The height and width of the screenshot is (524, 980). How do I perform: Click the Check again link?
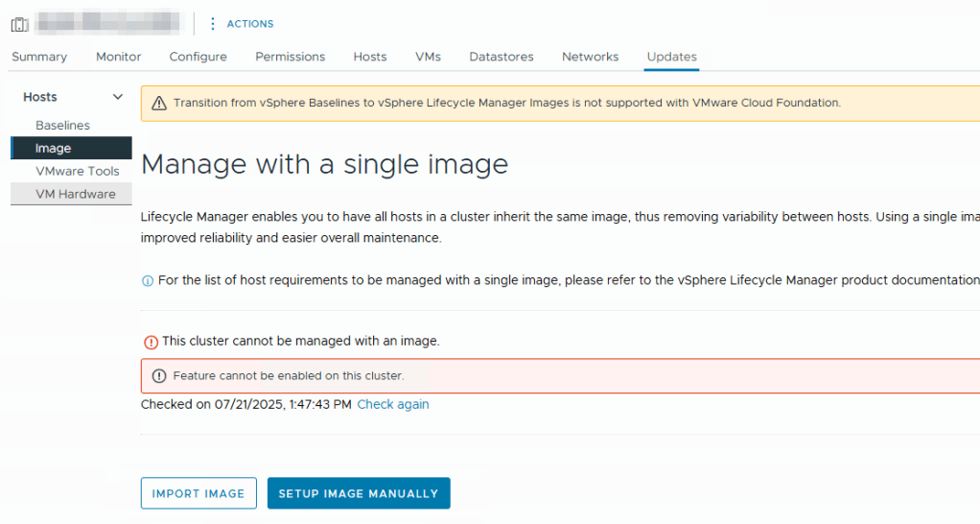coord(393,405)
